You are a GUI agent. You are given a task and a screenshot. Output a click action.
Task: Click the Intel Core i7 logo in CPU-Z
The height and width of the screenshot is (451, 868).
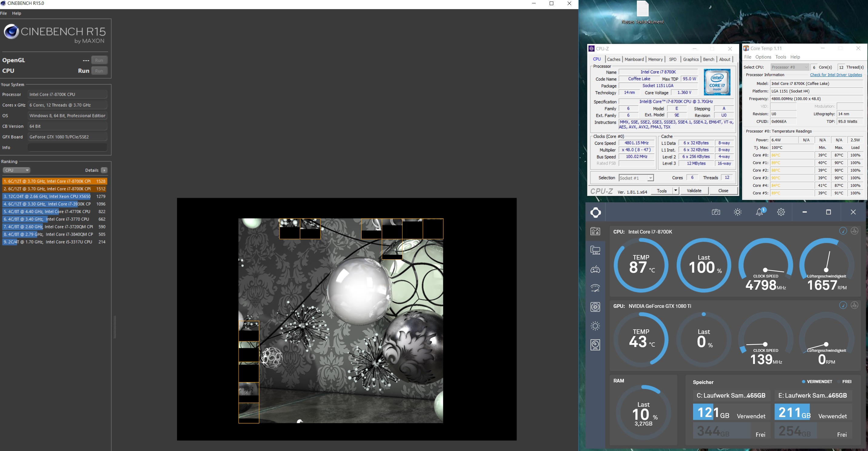[x=717, y=82]
